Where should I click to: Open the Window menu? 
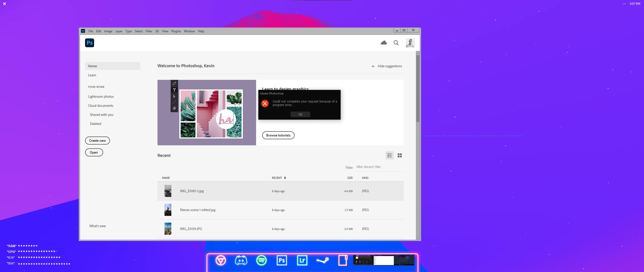189,31
